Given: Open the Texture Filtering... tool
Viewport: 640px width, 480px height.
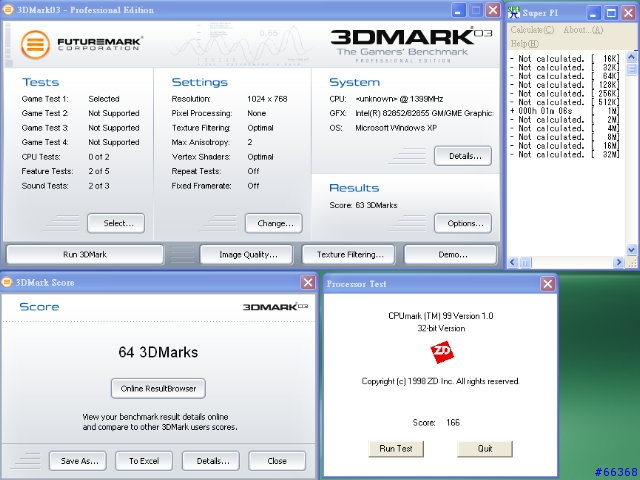Looking at the screenshot, I should 348,254.
